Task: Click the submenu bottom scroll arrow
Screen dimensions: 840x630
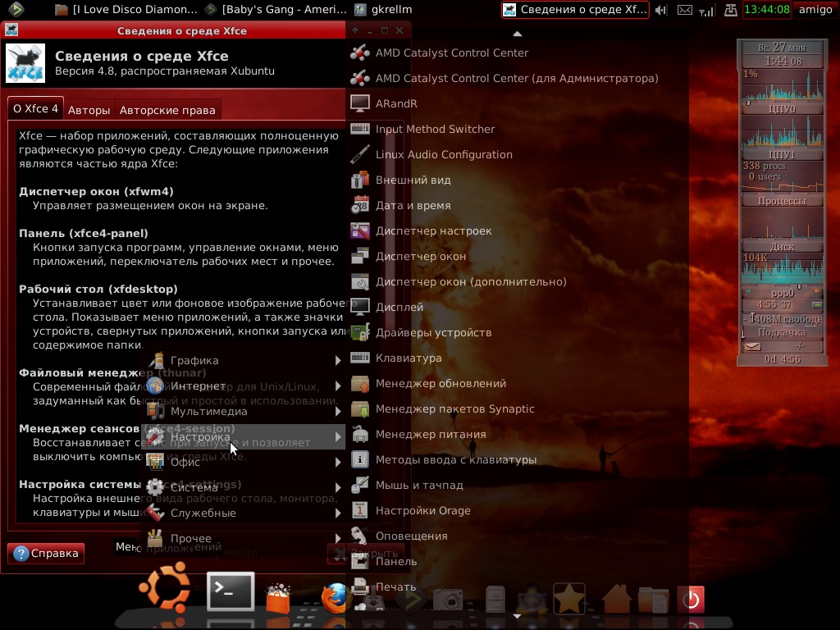Action: tap(517, 616)
